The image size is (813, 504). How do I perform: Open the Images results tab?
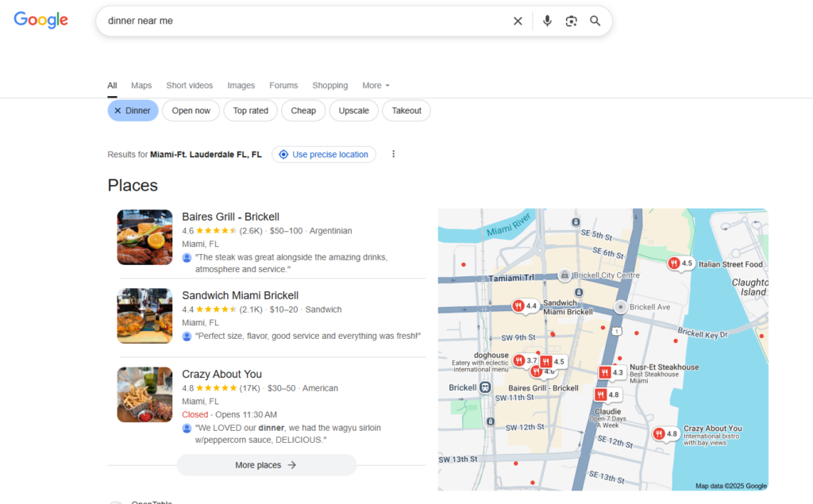click(241, 86)
